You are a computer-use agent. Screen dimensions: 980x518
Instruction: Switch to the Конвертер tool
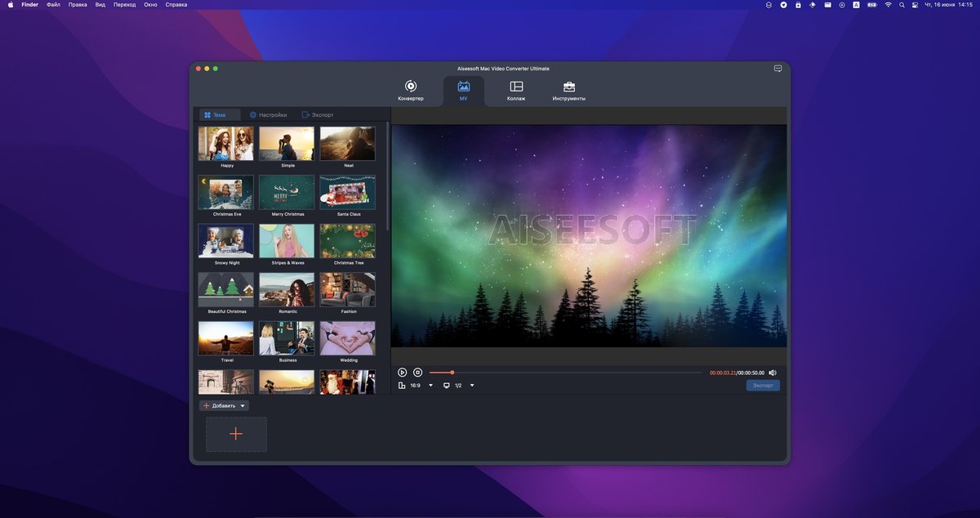(x=410, y=91)
